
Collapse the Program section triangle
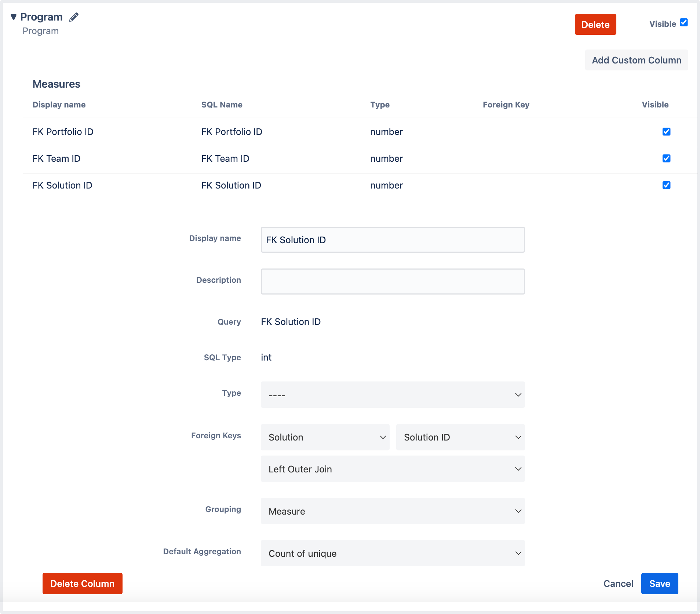[14, 17]
